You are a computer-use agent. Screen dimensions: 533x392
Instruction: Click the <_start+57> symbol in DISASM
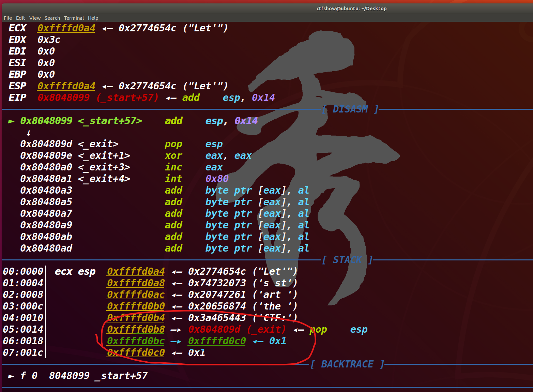click(110, 121)
